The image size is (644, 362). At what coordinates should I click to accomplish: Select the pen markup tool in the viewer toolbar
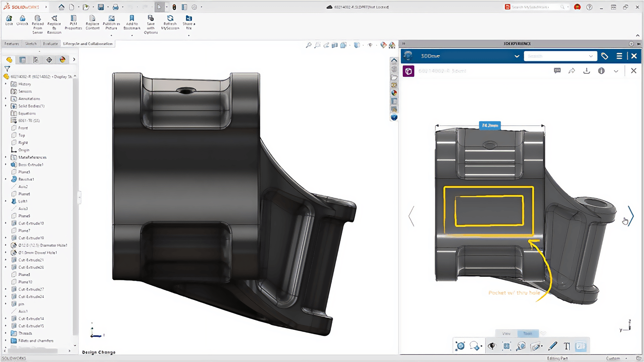(552, 346)
